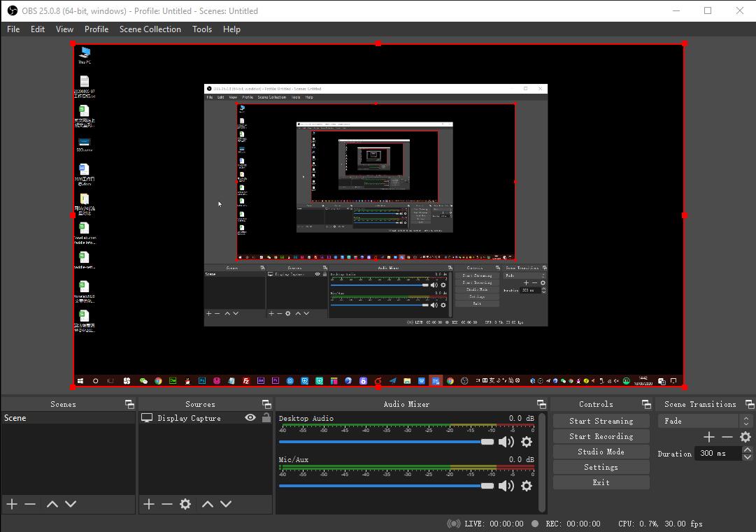Mute Desktop Audio
This screenshot has height=532, width=756.
(x=506, y=442)
